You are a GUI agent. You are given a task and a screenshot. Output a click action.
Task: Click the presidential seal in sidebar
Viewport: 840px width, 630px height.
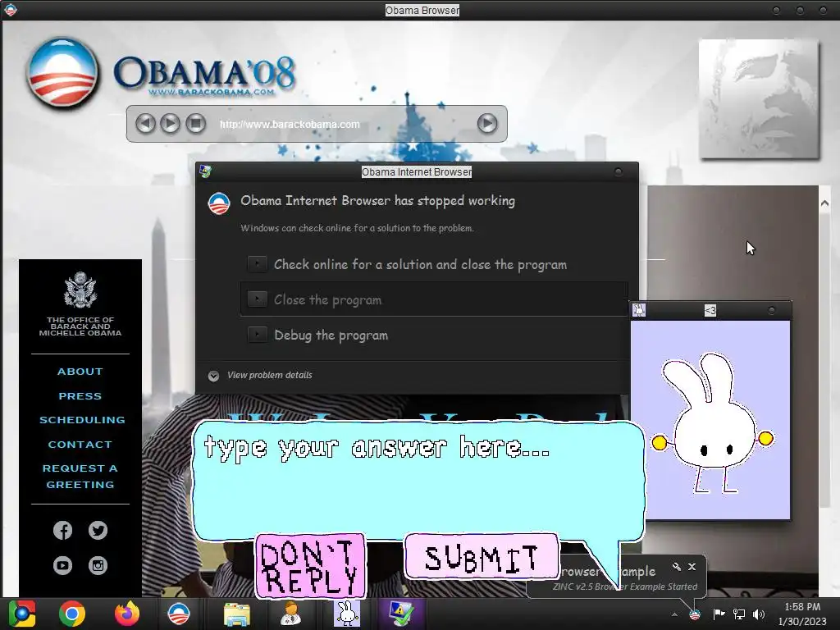click(x=80, y=290)
